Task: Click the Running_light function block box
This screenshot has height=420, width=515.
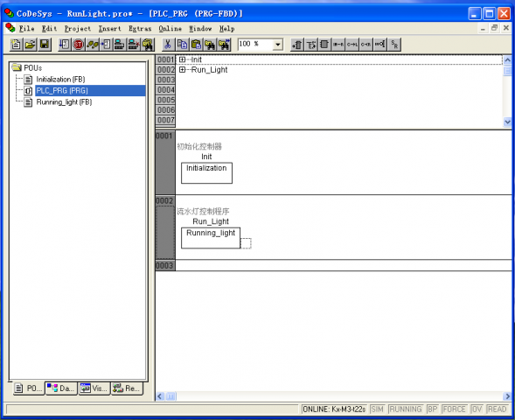Action: pos(211,238)
